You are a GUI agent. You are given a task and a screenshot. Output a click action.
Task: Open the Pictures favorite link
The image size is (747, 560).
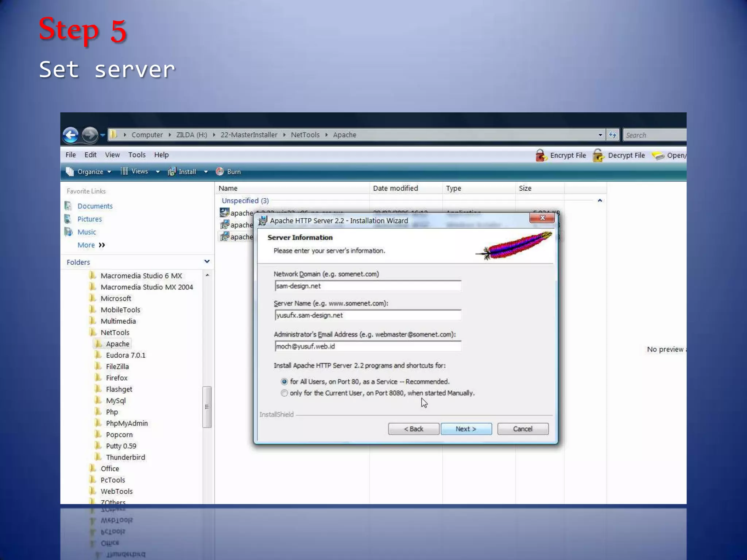click(x=89, y=219)
